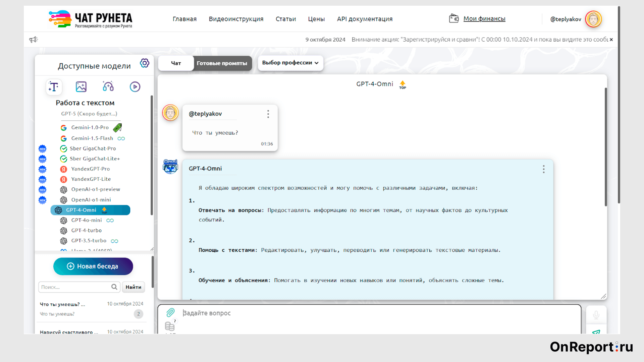644x362 pixels.
Task: Open API документация page
Action: 365,19
